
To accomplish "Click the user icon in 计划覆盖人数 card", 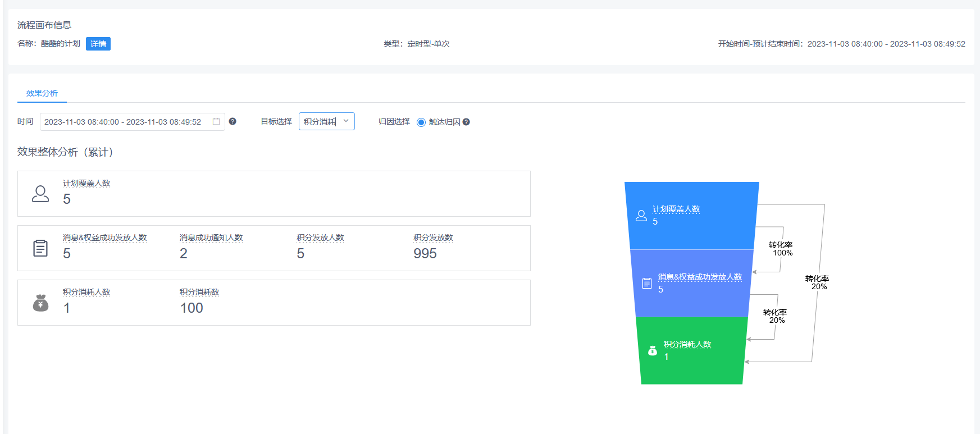I will (x=40, y=194).
